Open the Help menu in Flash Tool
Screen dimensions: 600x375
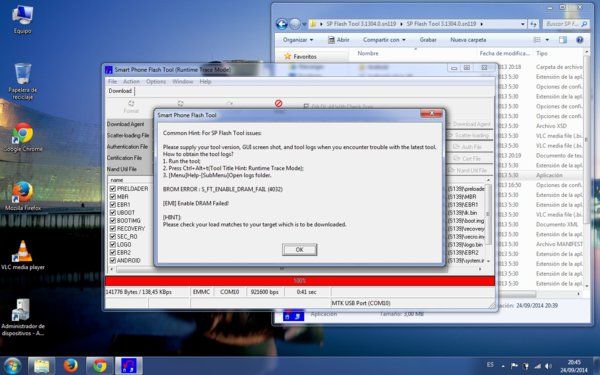(x=205, y=82)
